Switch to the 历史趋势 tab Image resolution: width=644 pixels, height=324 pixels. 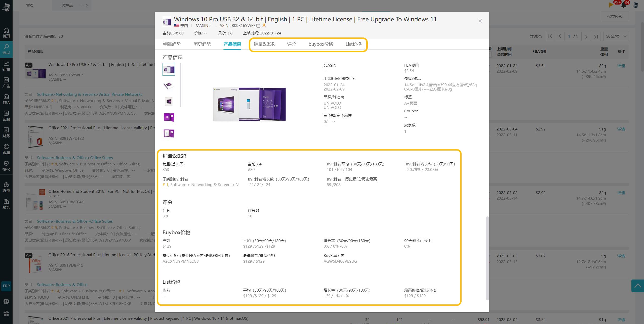click(202, 44)
